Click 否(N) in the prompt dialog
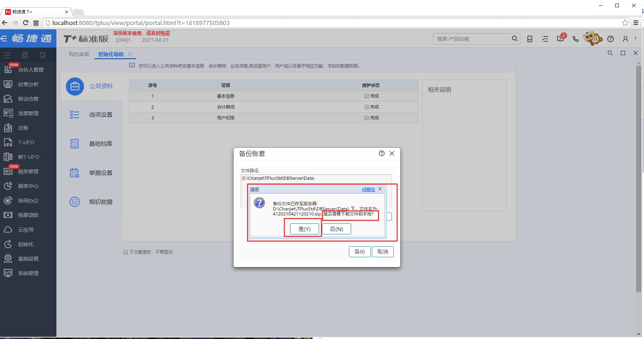 (x=337, y=229)
